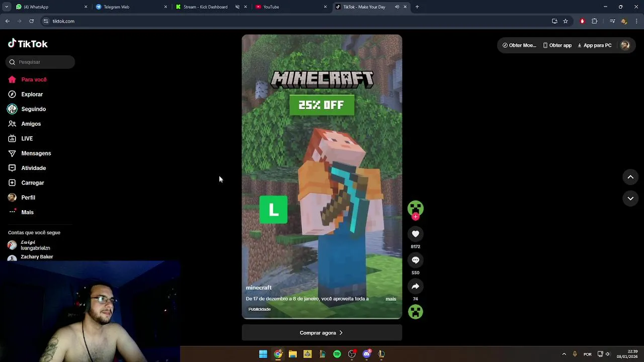Open the red extension icon
Viewport: 644px width, 362px height.
[582, 21]
